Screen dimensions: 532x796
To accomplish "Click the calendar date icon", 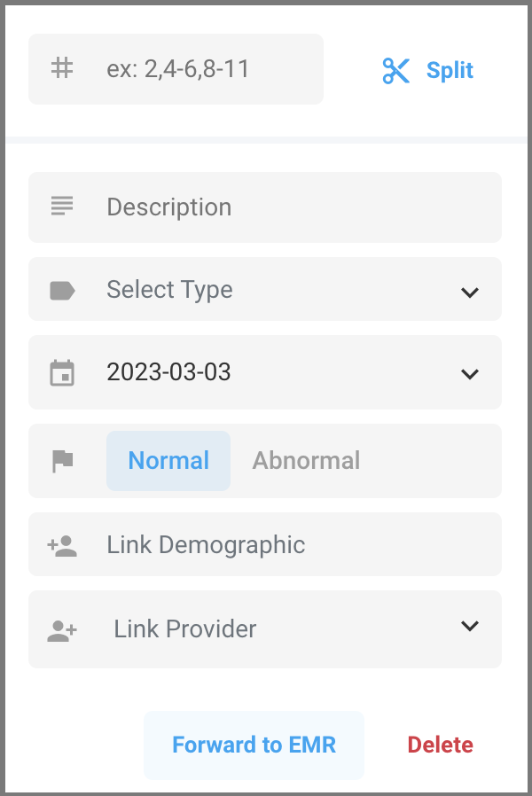I will point(62,372).
